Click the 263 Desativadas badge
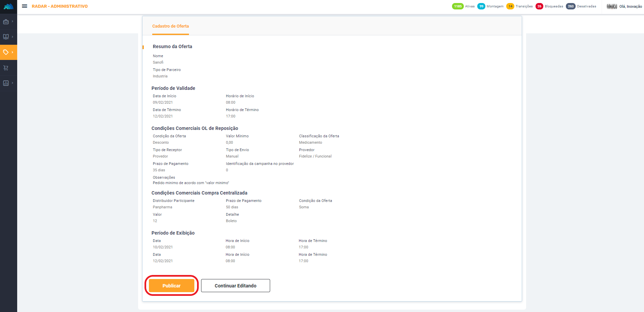Viewport: 644px width, 312px height. click(x=571, y=6)
